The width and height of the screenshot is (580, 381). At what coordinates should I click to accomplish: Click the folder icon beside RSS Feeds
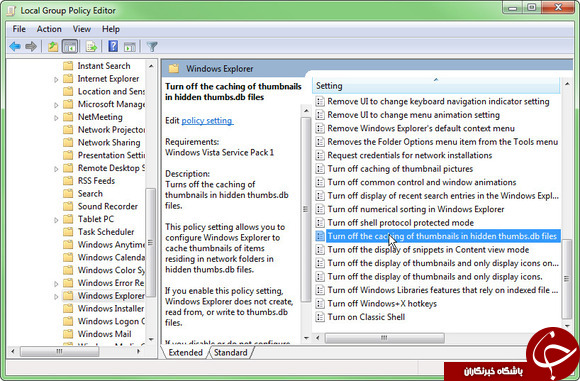coord(68,181)
